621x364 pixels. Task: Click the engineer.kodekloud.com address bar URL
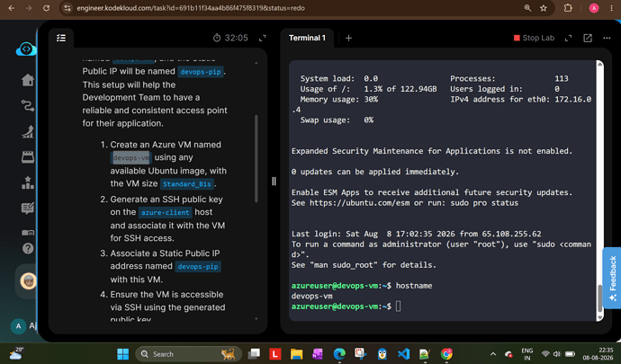(191, 8)
